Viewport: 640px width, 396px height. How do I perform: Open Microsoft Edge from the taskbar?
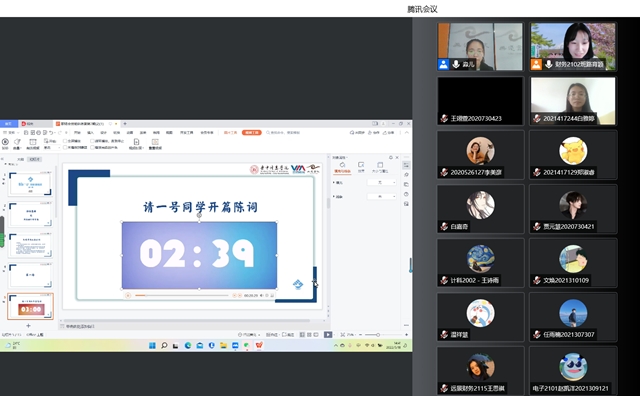[x=188, y=345]
